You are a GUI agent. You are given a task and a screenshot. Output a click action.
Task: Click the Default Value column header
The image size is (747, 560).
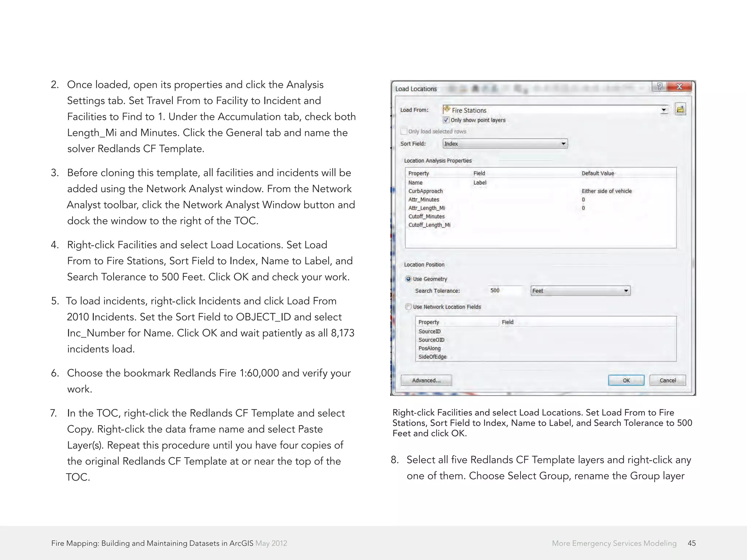click(597, 174)
